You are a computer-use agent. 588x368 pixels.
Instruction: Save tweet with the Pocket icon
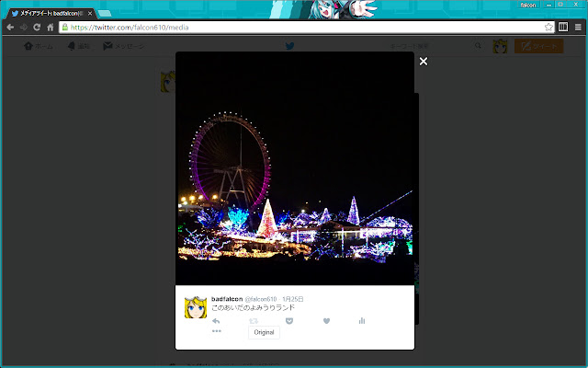click(x=289, y=321)
